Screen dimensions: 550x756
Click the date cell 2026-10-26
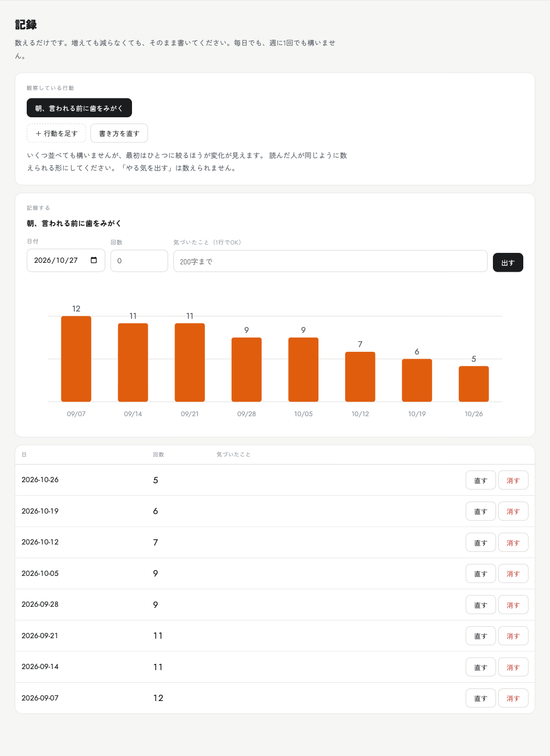pos(40,480)
